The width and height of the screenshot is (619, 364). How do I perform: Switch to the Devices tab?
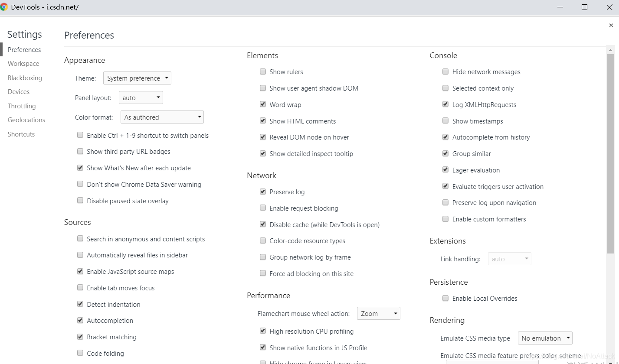point(19,92)
